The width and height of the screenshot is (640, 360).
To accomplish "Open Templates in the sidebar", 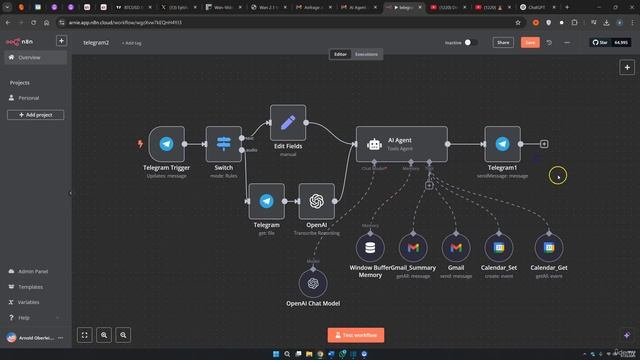I will (35, 287).
